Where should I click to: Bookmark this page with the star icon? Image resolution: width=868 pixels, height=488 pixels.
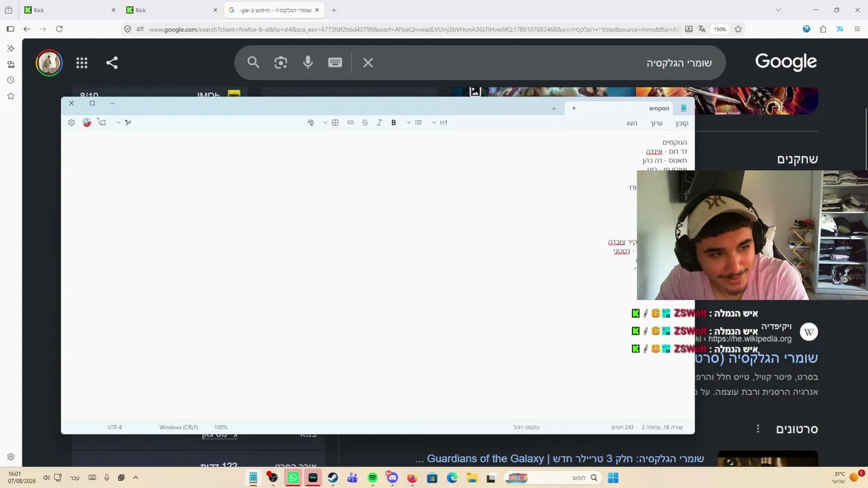click(x=738, y=29)
